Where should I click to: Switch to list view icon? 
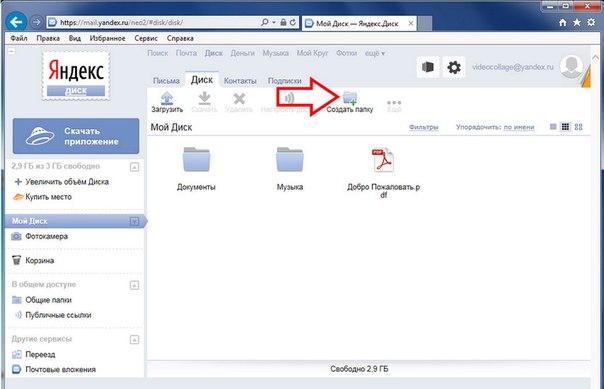553,127
